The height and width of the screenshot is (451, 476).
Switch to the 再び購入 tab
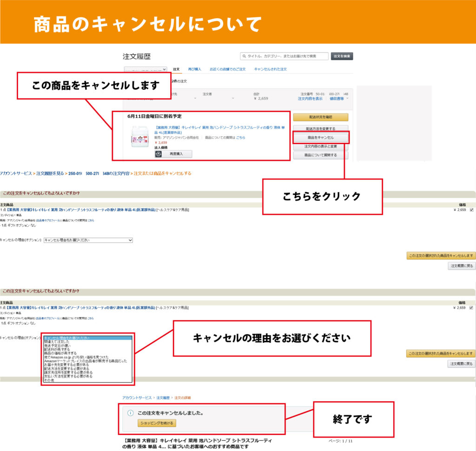click(195, 69)
